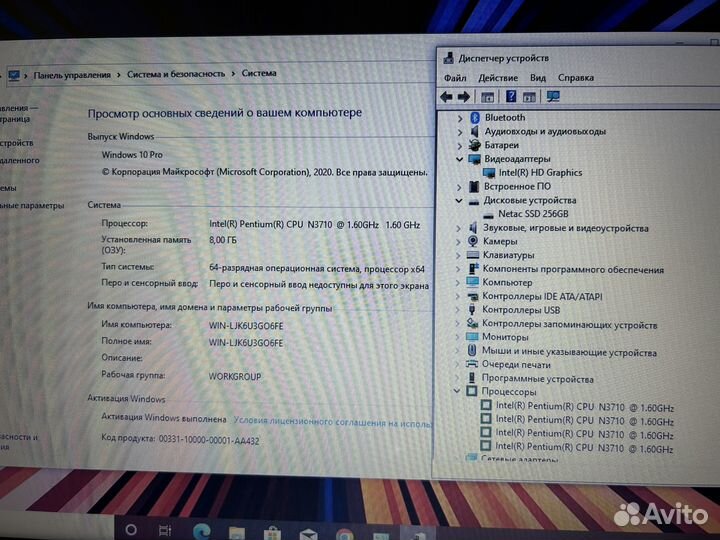The width and height of the screenshot is (720, 540).
Task: Expand Звуковые, игровые и видеоустройства node
Action: (458, 228)
